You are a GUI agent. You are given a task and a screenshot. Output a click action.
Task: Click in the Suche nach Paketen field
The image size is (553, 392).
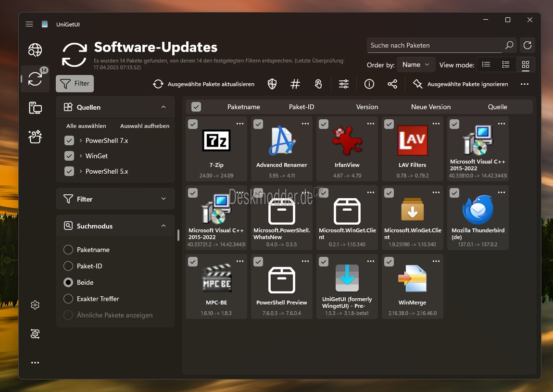[434, 45]
